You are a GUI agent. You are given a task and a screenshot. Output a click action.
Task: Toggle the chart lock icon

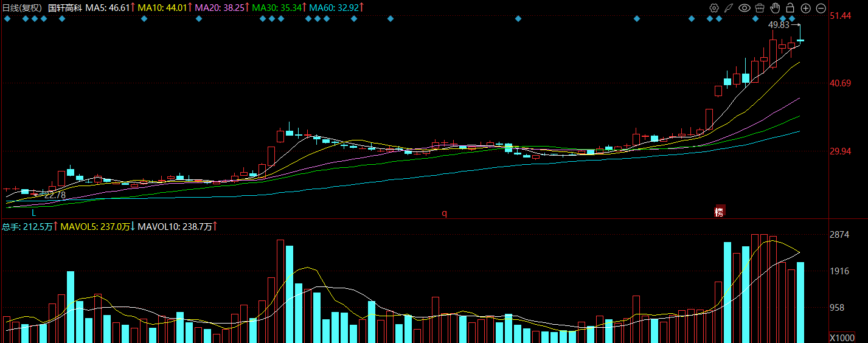point(790,8)
